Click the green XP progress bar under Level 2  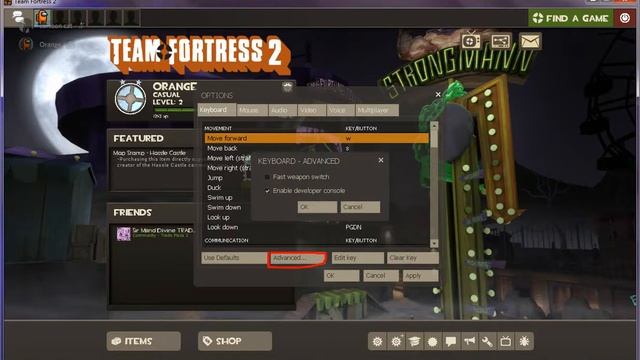click(x=174, y=110)
